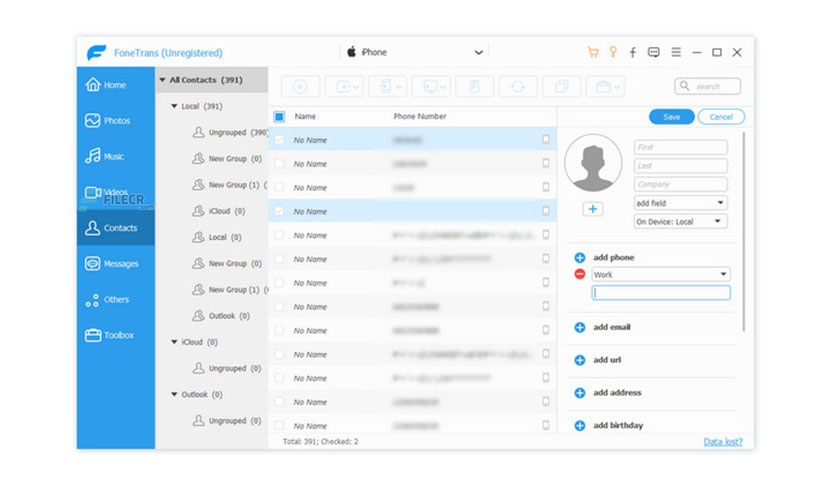Viewport: 836px width, 484px height.
Task: Click the Name column header
Action: (305, 116)
